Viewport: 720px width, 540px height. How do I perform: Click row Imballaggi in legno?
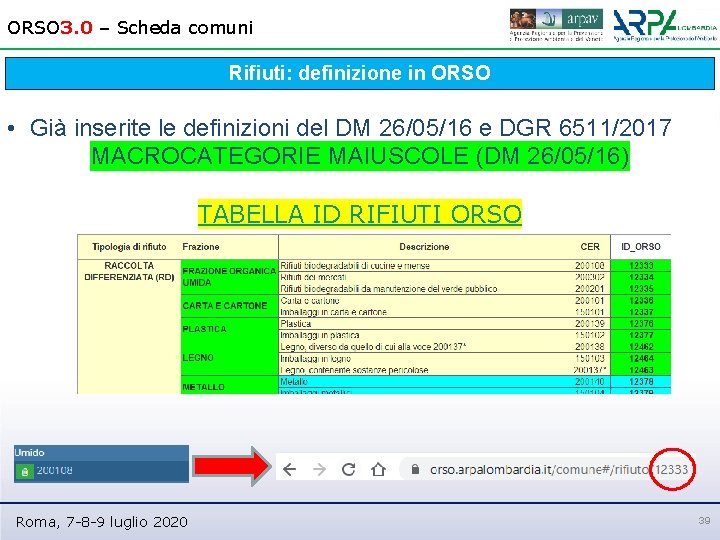tap(444, 358)
